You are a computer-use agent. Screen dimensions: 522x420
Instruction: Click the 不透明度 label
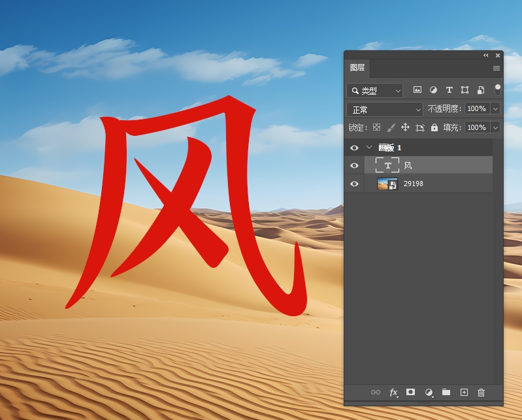(444, 109)
